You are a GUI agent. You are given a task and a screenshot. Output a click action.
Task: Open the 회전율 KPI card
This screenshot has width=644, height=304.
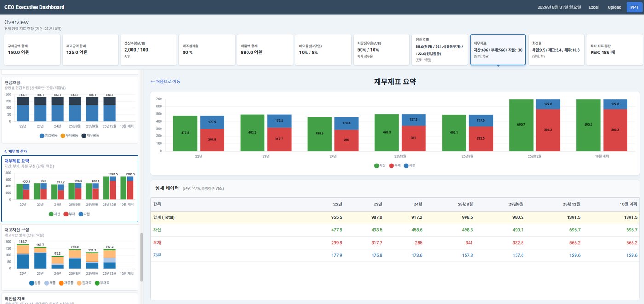point(556,50)
